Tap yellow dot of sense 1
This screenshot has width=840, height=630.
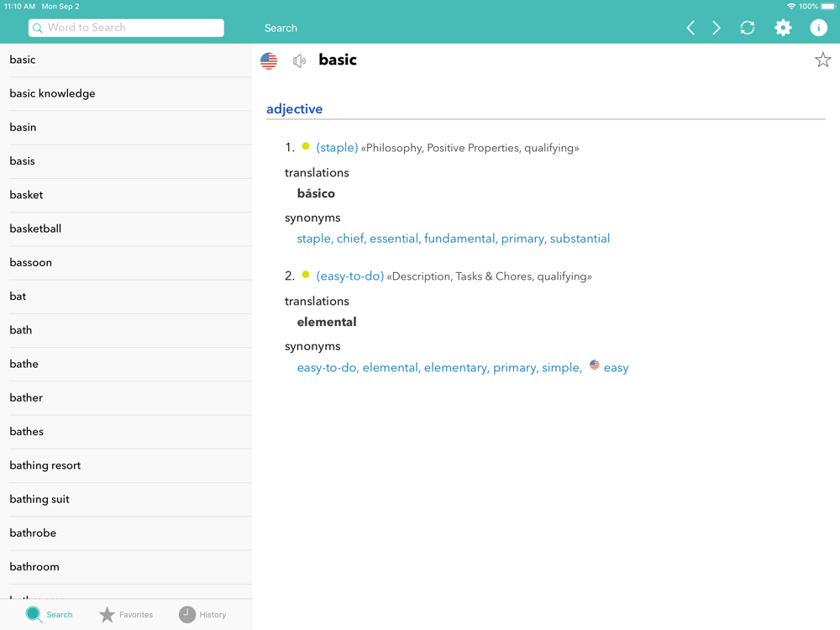[x=306, y=146]
